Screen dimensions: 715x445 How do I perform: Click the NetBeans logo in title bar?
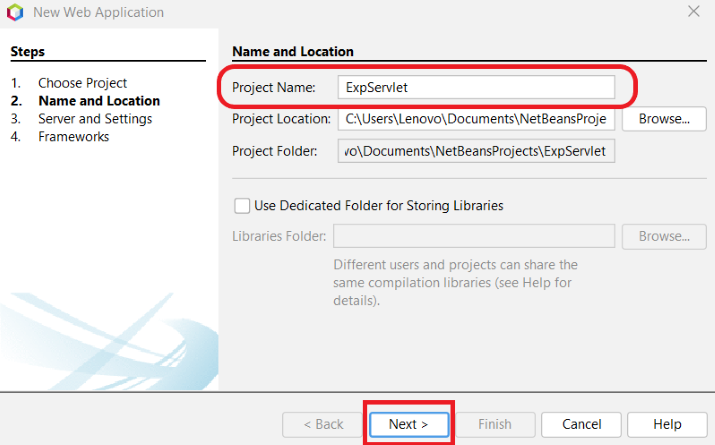pyautogui.click(x=15, y=12)
